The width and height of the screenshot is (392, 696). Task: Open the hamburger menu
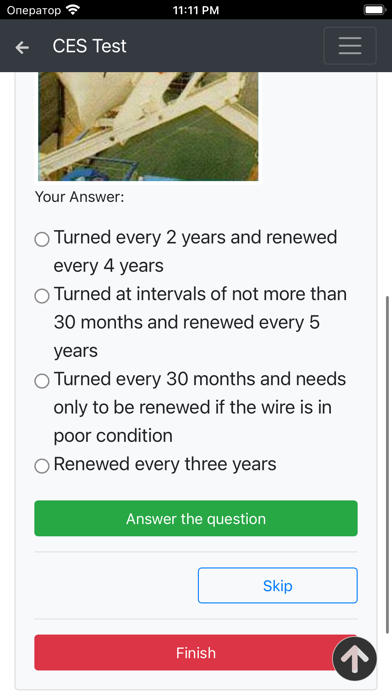coord(350,46)
